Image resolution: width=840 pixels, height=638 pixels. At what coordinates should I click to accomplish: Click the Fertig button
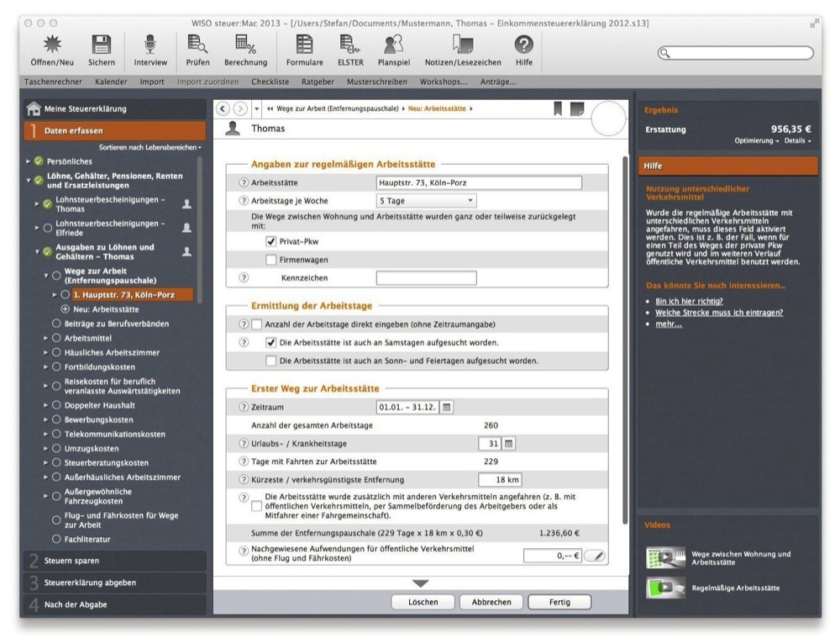click(x=559, y=602)
